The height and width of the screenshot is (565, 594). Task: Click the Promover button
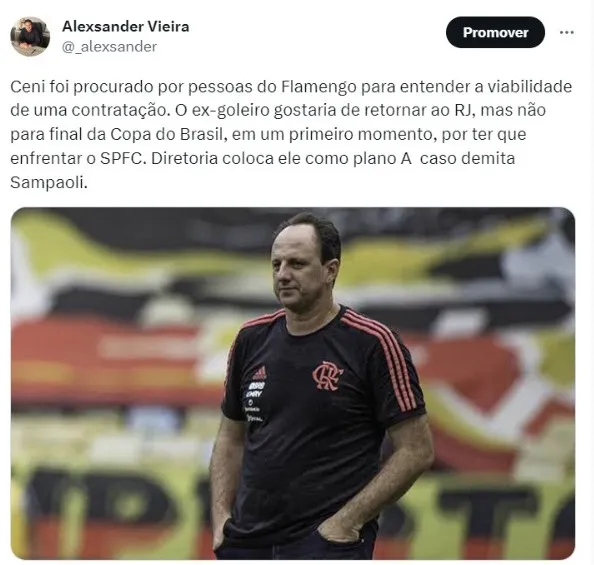[x=495, y=32]
